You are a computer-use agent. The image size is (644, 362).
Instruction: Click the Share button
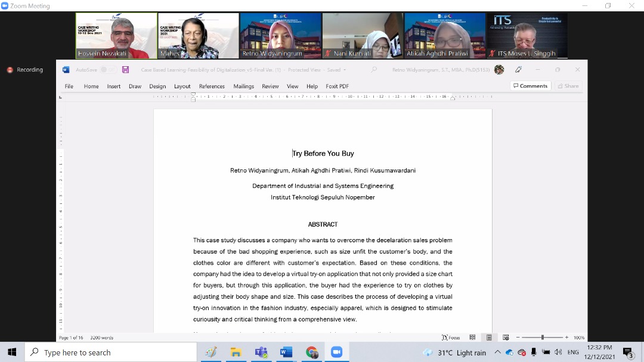pos(568,86)
